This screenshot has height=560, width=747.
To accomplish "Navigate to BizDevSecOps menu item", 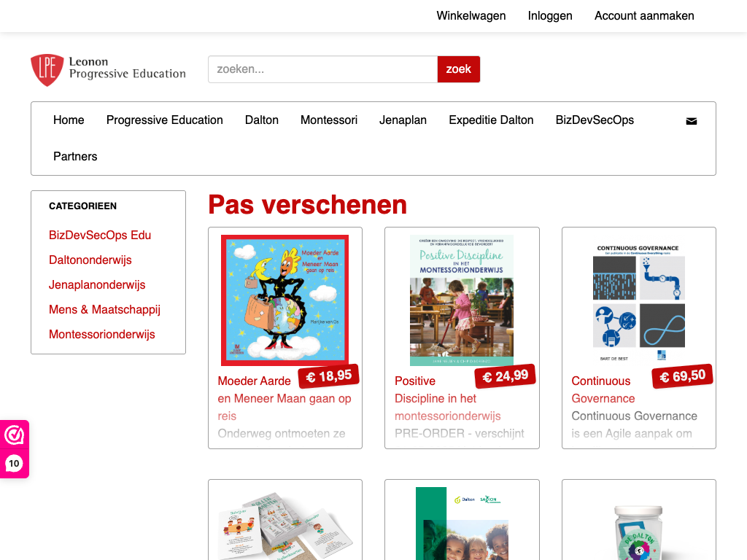I will (595, 120).
